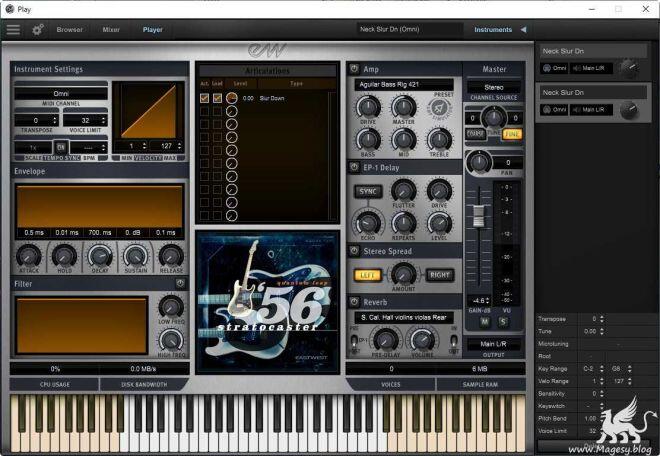Toggle the Amp power button
The width and height of the screenshot is (660, 456).
[x=354, y=69]
